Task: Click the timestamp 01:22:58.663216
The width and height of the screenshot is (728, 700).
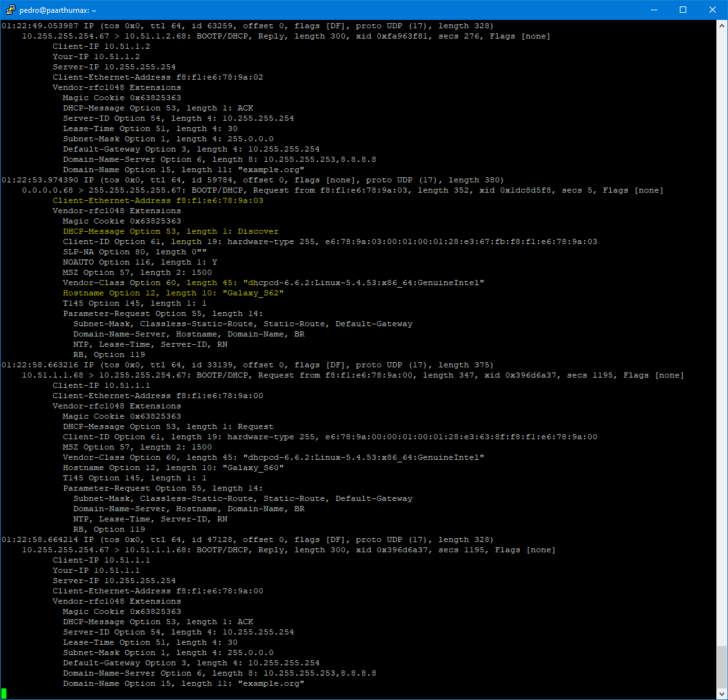Action: pyautogui.click(x=40, y=365)
